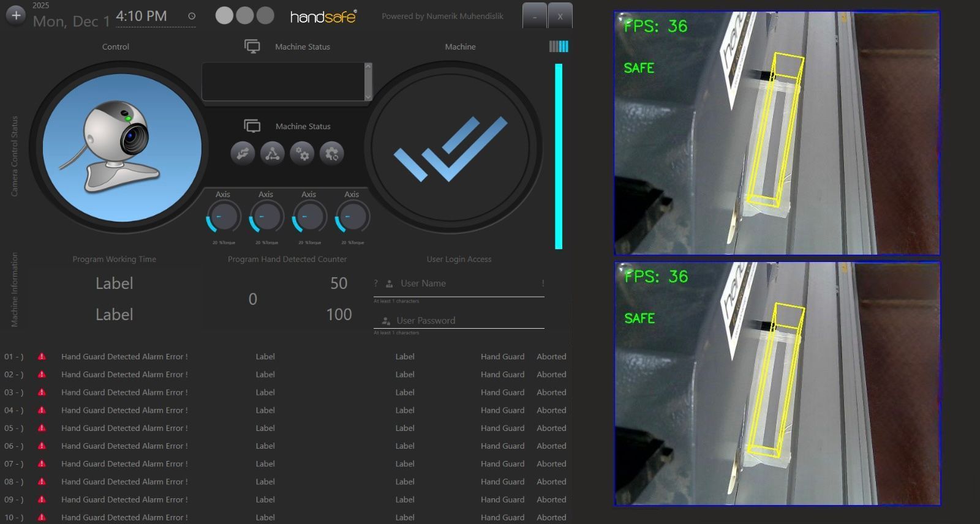This screenshot has width=980, height=524.
Task: Click the hand-transfer icon under Machine Status
Action: (243, 154)
